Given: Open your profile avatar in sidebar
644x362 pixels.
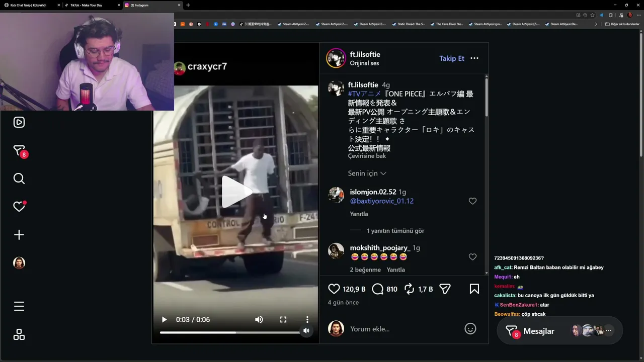Looking at the screenshot, I should [19, 263].
